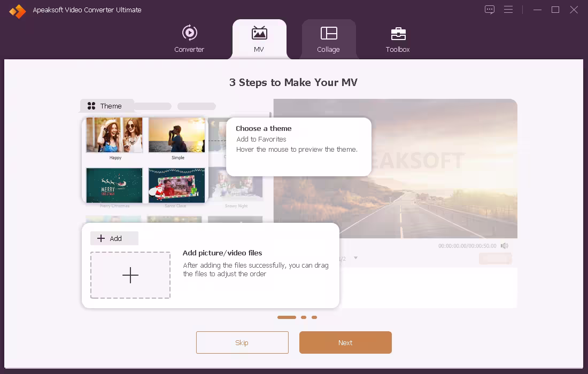Screen dimensions: 588x374
Task: Choose the Snowy Night theme thumbnail
Action: (x=236, y=184)
